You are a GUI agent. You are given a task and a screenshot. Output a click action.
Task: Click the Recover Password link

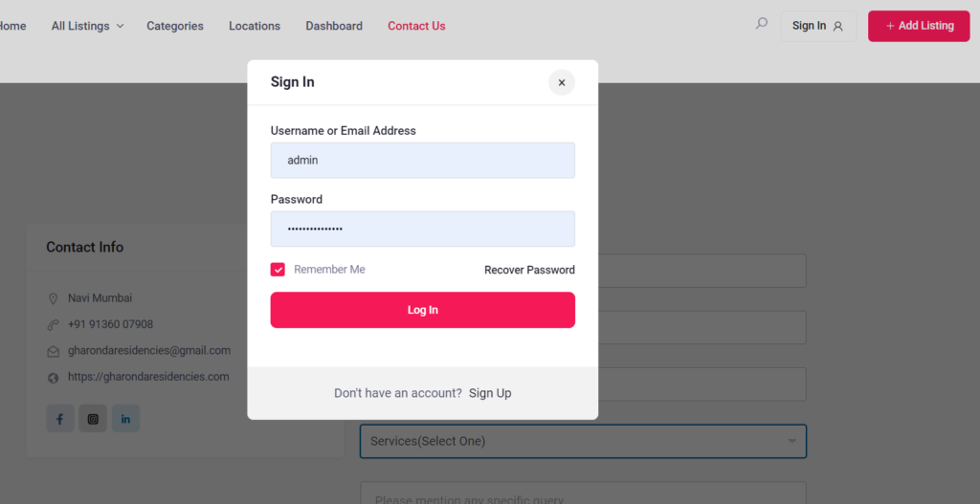pyautogui.click(x=529, y=270)
